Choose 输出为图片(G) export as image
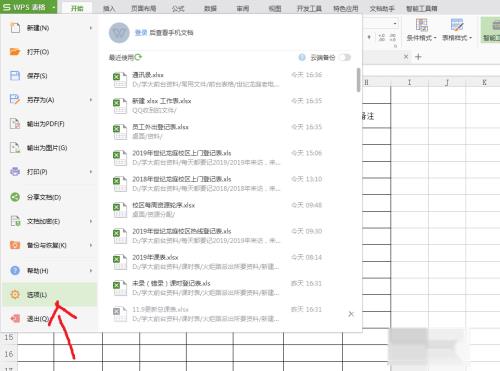 click(49, 148)
